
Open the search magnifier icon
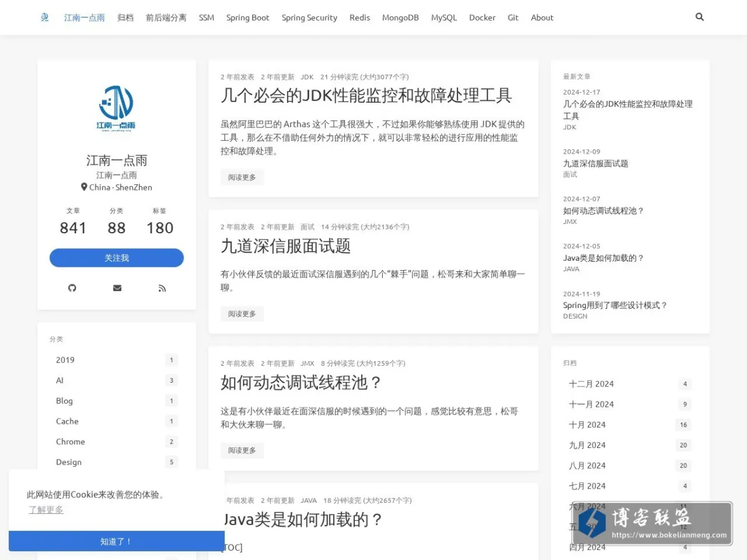pos(700,17)
